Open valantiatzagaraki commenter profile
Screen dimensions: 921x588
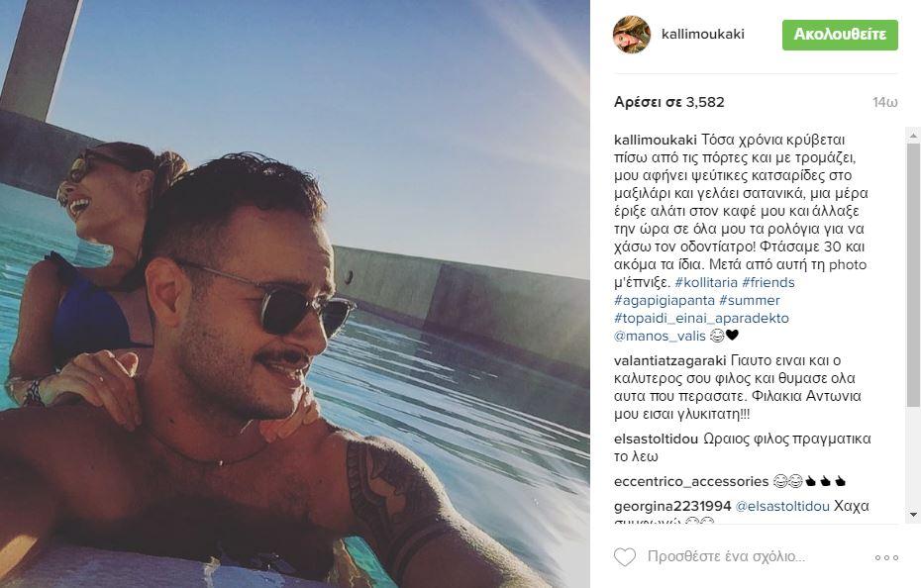pos(670,360)
